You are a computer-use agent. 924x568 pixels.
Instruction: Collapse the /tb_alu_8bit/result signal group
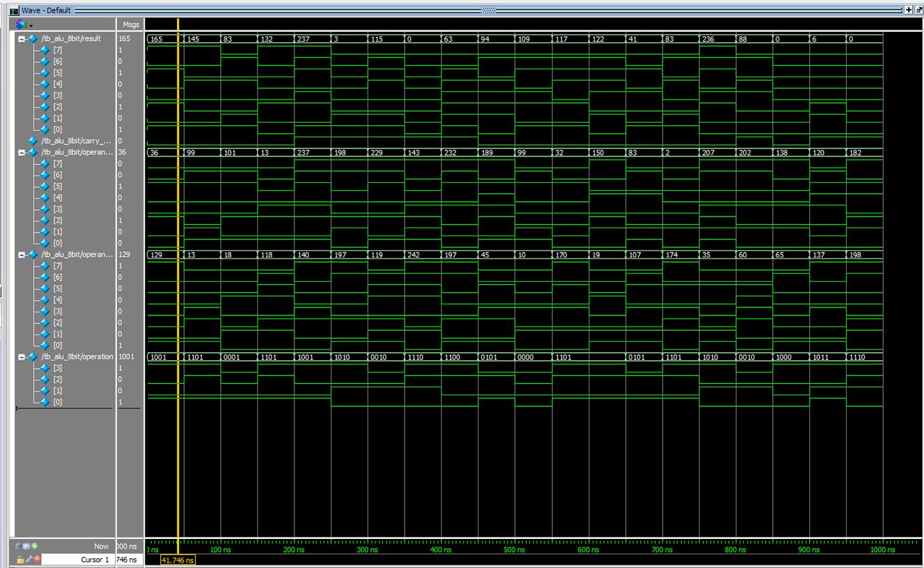tap(21, 38)
